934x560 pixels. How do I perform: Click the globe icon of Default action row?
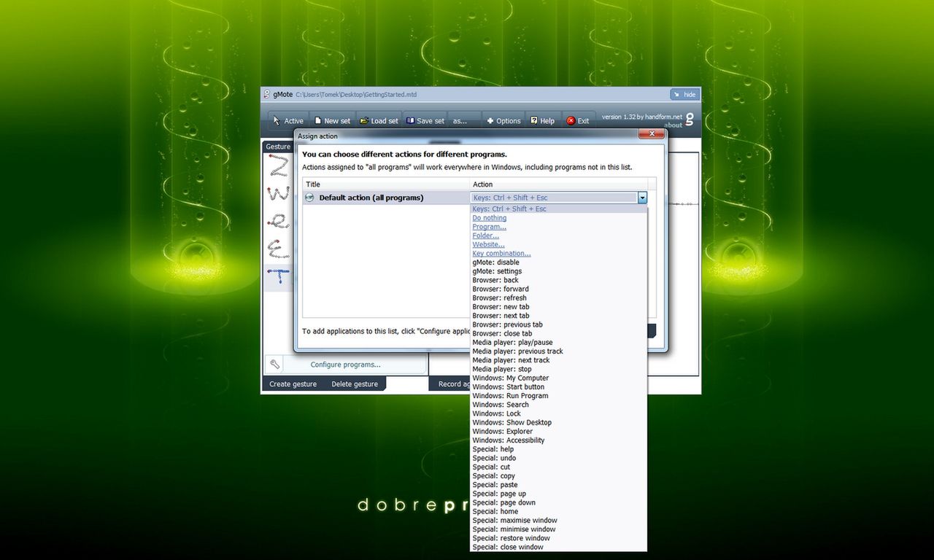pyautogui.click(x=309, y=198)
